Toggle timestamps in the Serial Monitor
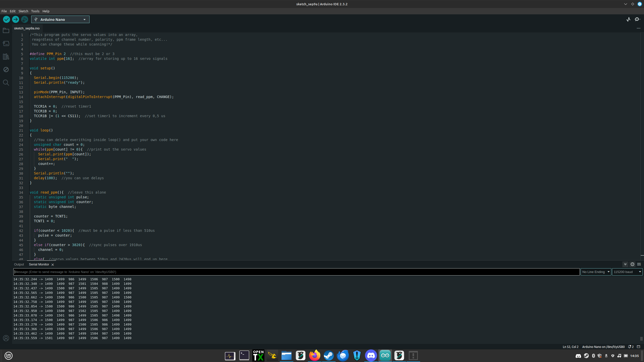This screenshot has height=362, width=644. [632, 264]
